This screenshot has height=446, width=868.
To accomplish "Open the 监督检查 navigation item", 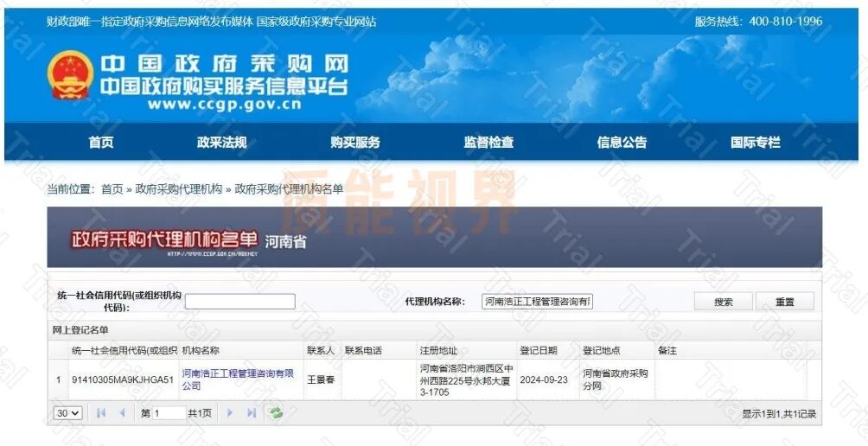I will pos(488,143).
